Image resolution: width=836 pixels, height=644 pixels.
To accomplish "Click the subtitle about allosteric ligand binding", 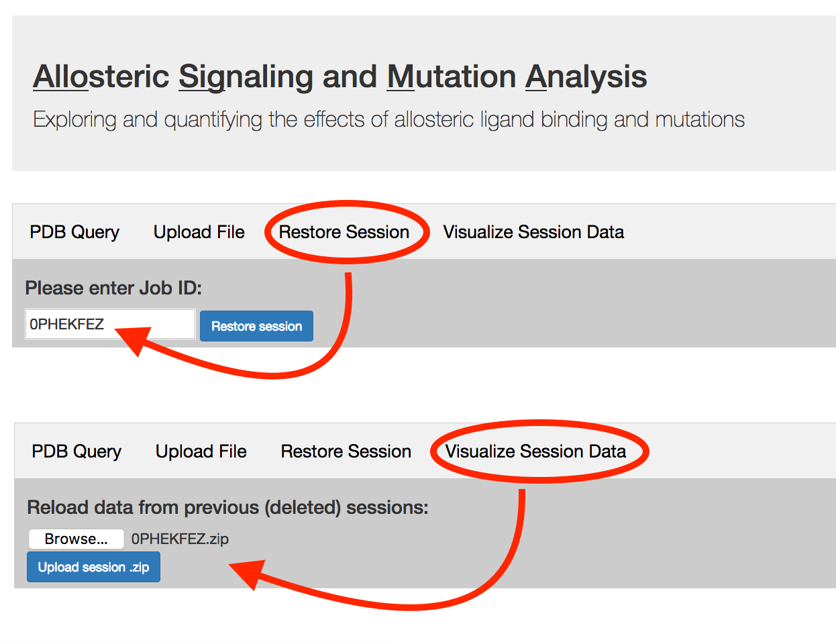I will coord(388,119).
